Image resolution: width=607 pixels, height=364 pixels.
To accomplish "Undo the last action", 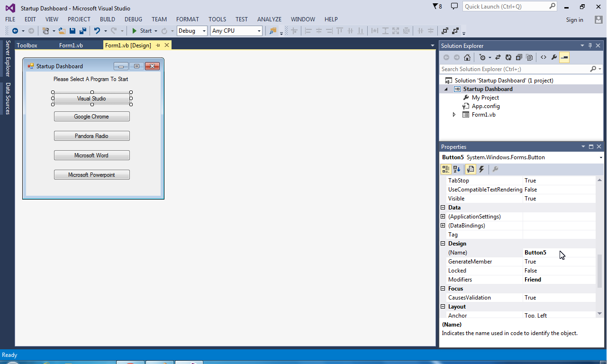I will pyautogui.click(x=97, y=31).
